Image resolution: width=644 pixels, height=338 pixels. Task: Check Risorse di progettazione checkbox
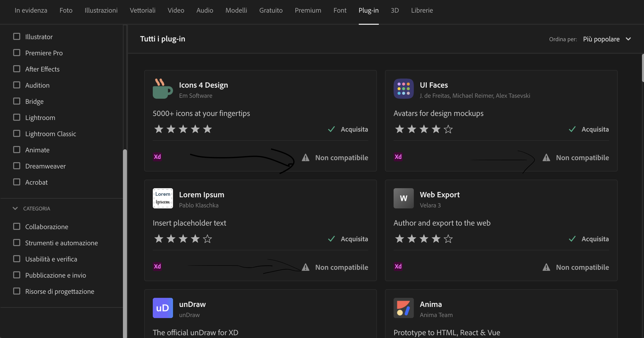point(17,291)
